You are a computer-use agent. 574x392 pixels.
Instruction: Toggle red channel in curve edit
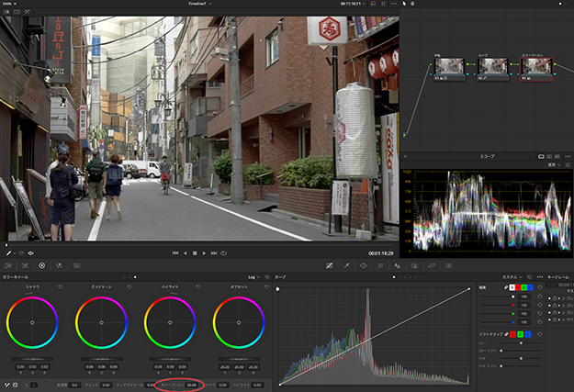519,288
